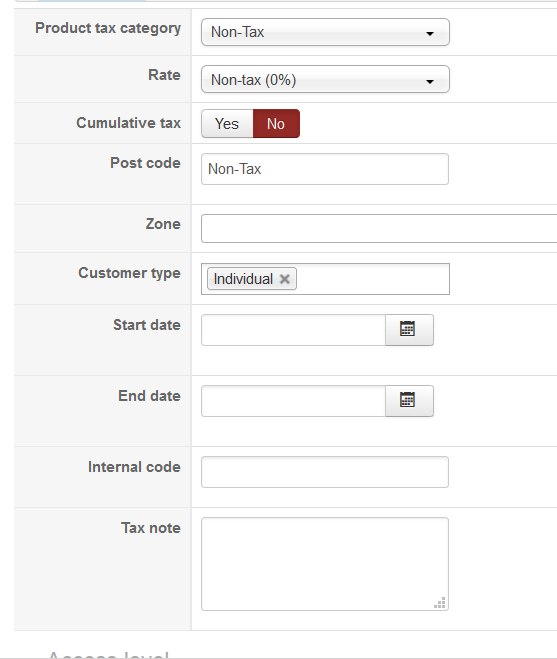Open the Start date calendar picker
The width and height of the screenshot is (557, 659).
point(409,330)
